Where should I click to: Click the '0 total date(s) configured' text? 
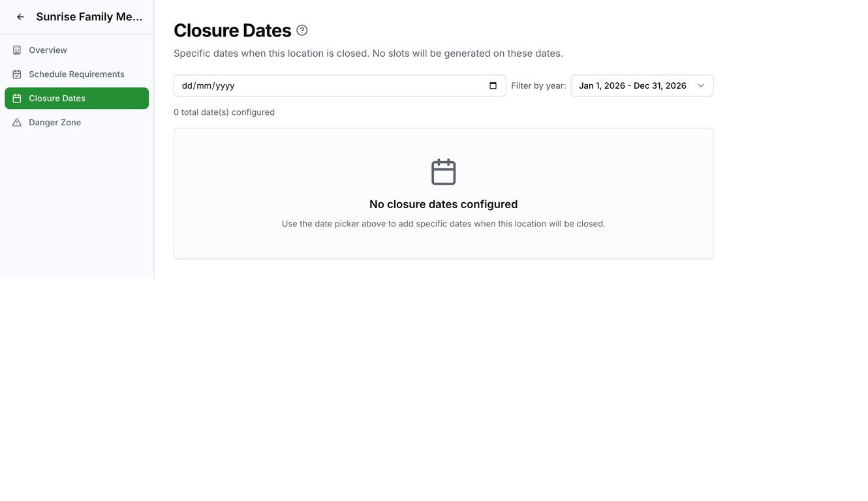[224, 112]
